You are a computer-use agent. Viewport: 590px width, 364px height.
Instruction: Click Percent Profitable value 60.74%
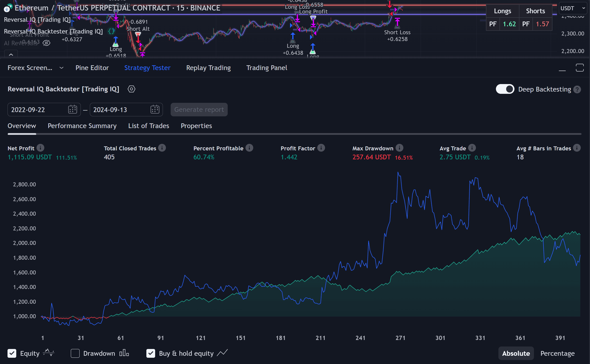[x=204, y=157]
